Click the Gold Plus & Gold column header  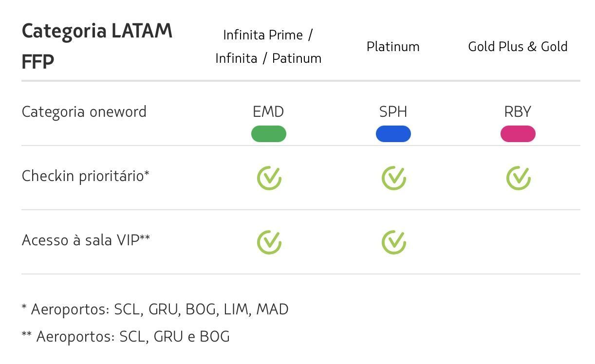tap(518, 47)
